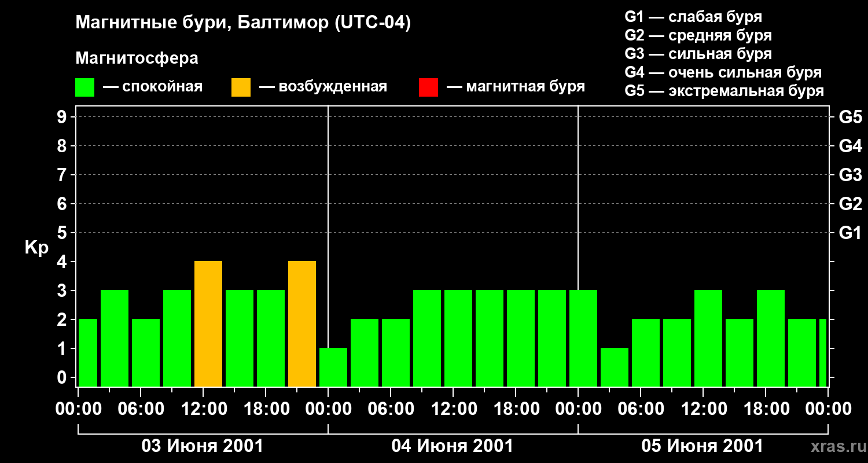Click the orange 'возбужденная' legend swatch
The image size is (868, 463).
[x=241, y=87]
